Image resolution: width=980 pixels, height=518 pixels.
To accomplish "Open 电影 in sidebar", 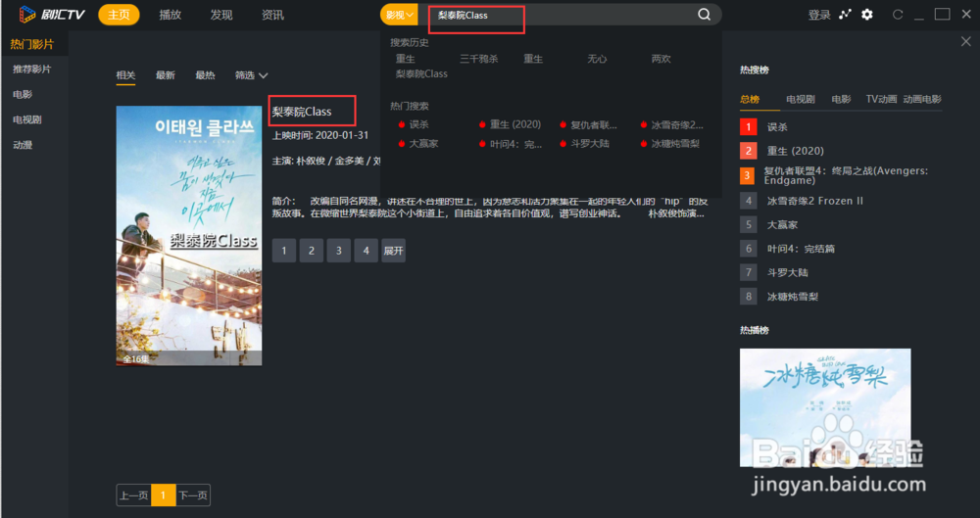I will pos(23,94).
